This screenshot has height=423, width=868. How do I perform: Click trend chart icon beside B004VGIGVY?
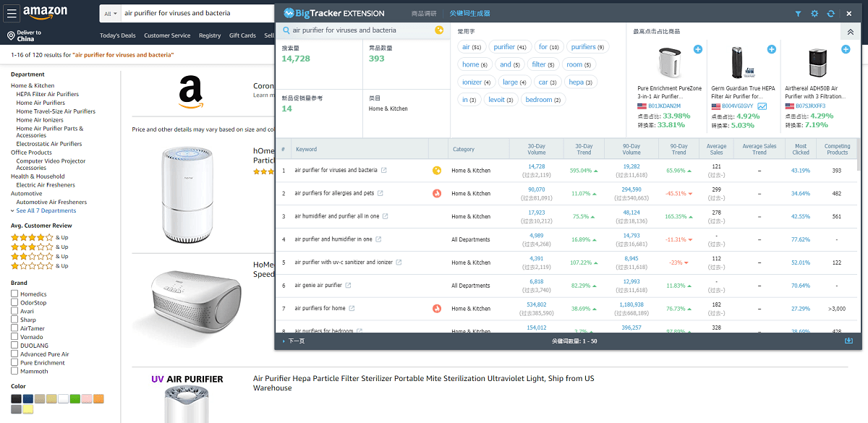coord(762,106)
